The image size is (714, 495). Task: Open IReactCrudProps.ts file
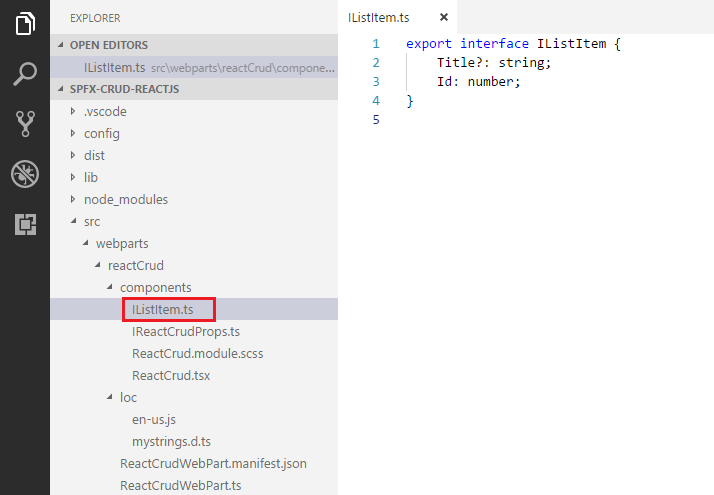pyautogui.click(x=185, y=331)
